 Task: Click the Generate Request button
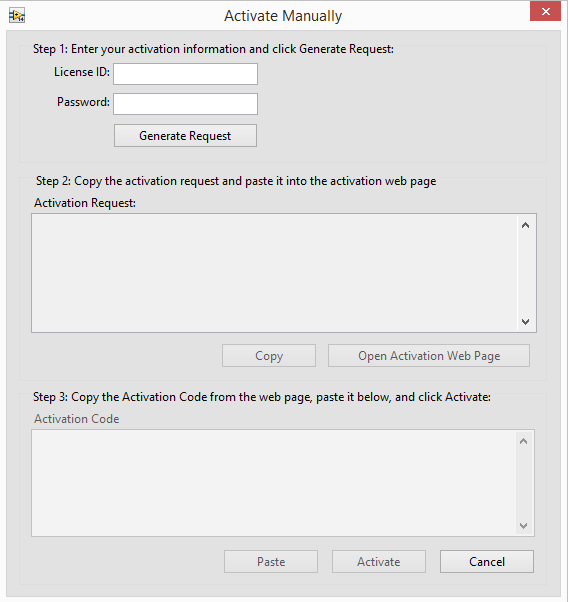pyautogui.click(x=185, y=136)
